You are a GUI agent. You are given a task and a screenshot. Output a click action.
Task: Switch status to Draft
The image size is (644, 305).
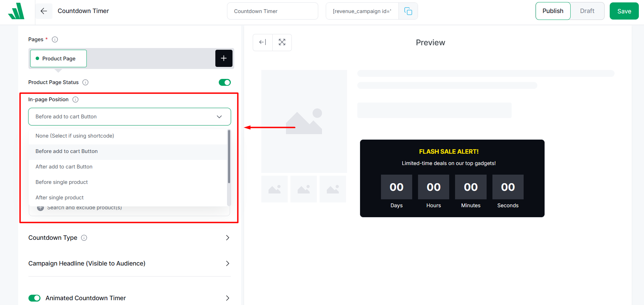587,11
